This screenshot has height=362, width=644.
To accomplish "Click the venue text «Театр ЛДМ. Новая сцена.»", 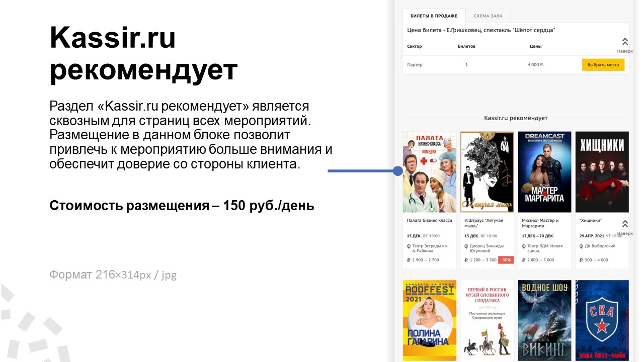I will 545,248.
